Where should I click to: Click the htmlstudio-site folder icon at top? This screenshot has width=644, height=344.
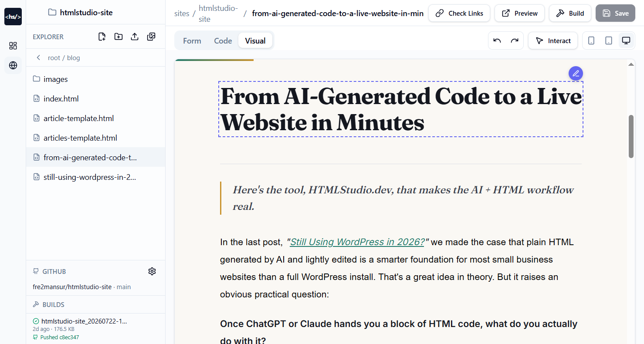tap(52, 12)
